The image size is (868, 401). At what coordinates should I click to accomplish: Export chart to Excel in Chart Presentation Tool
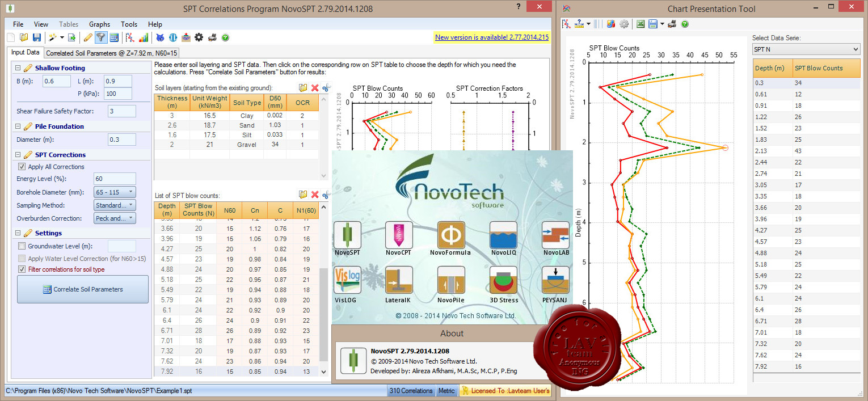pyautogui.click(x=640, y=24)
